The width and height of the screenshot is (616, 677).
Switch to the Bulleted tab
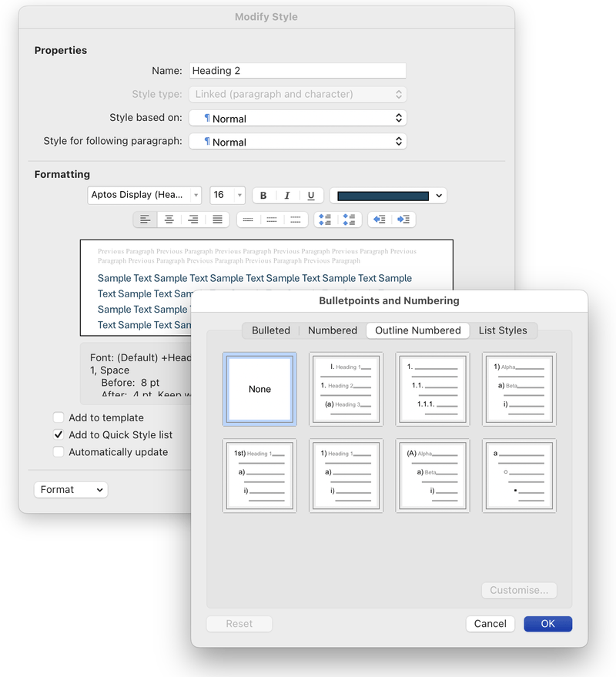(x=270, y=330)
